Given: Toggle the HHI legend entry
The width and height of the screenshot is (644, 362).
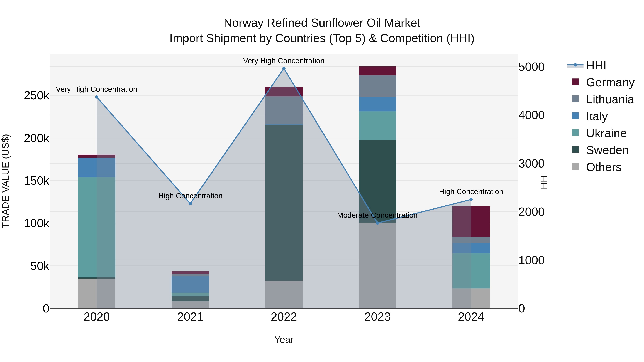Looking at the screenshot, I should tap(587, 65).
